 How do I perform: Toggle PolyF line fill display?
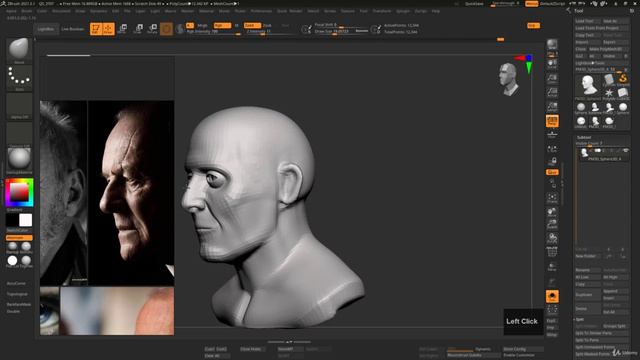click(552, 252)
